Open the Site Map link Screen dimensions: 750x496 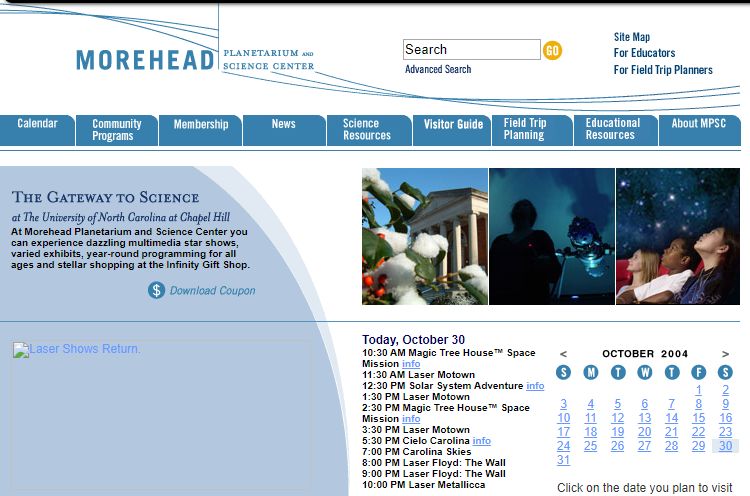point(632,37)
